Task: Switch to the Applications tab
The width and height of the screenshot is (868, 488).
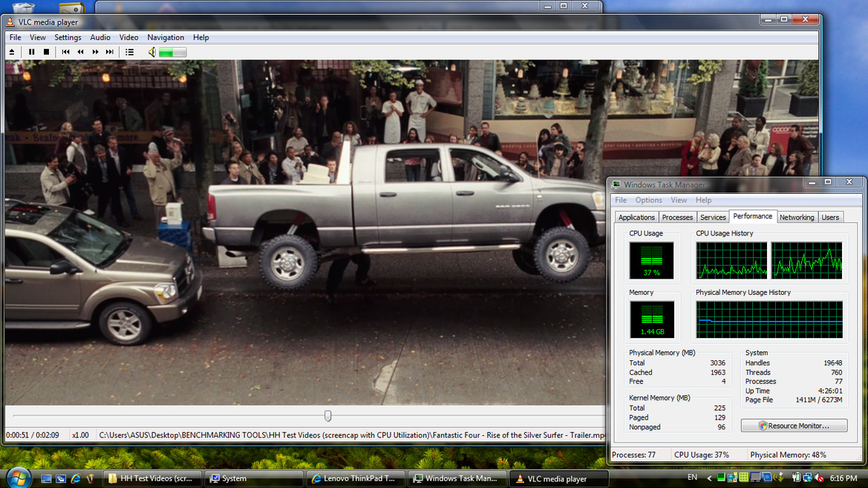Action: 636,217
